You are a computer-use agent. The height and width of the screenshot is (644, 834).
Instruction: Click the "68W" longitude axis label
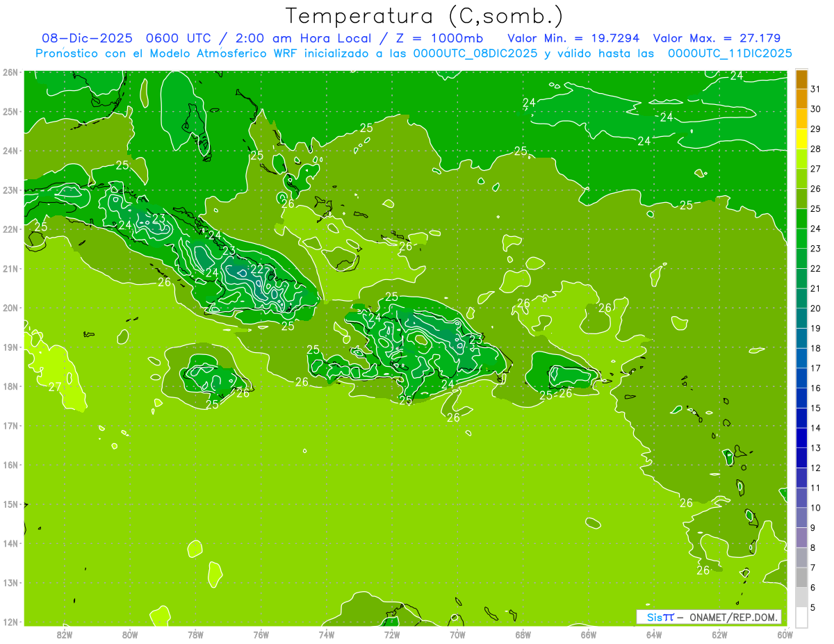[523, 634]
